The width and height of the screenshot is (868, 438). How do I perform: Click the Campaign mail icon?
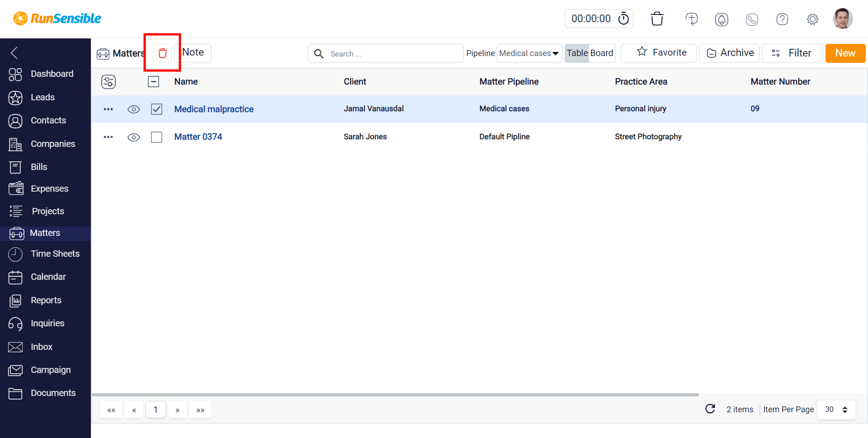coord(15,370)
